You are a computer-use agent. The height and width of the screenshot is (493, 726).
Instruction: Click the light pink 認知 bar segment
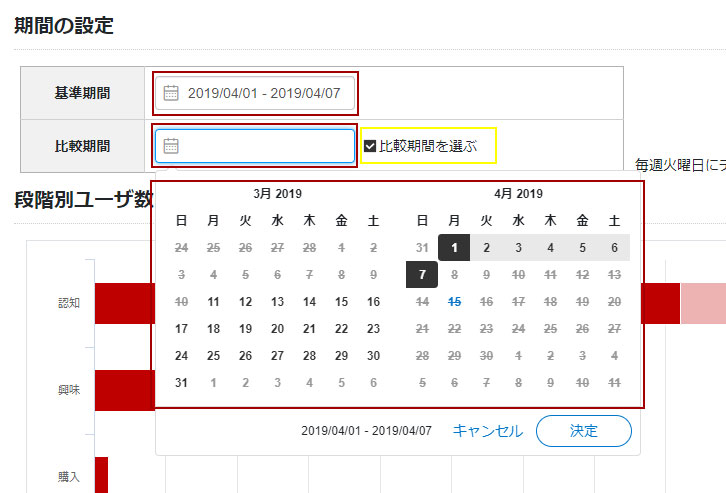(702, 304)
